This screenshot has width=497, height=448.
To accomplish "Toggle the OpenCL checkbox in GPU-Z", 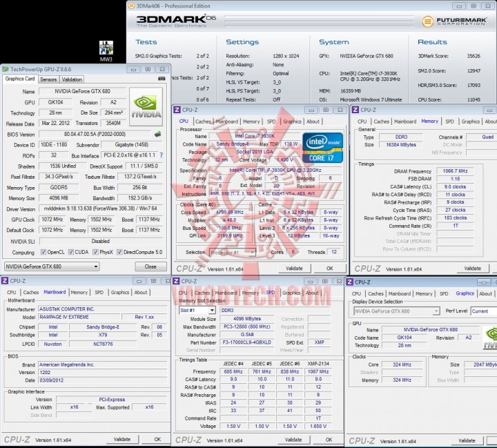I will [x=43, y=252].
